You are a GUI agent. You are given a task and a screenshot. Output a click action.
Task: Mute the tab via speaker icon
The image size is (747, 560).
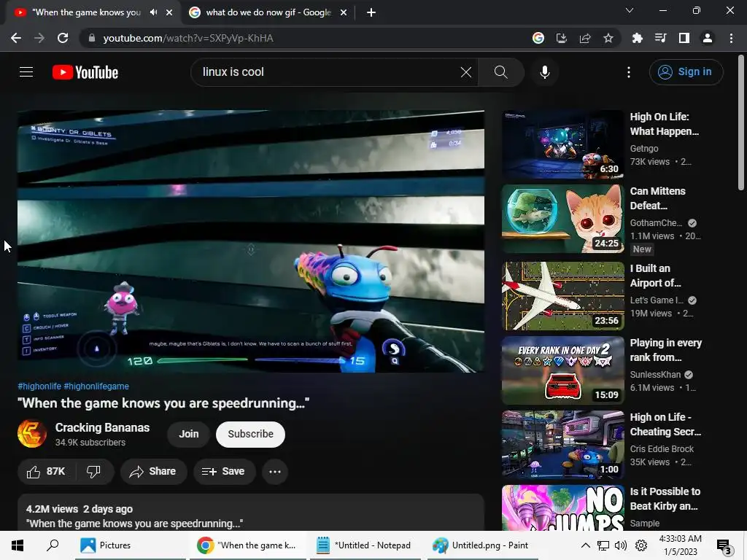153,12
